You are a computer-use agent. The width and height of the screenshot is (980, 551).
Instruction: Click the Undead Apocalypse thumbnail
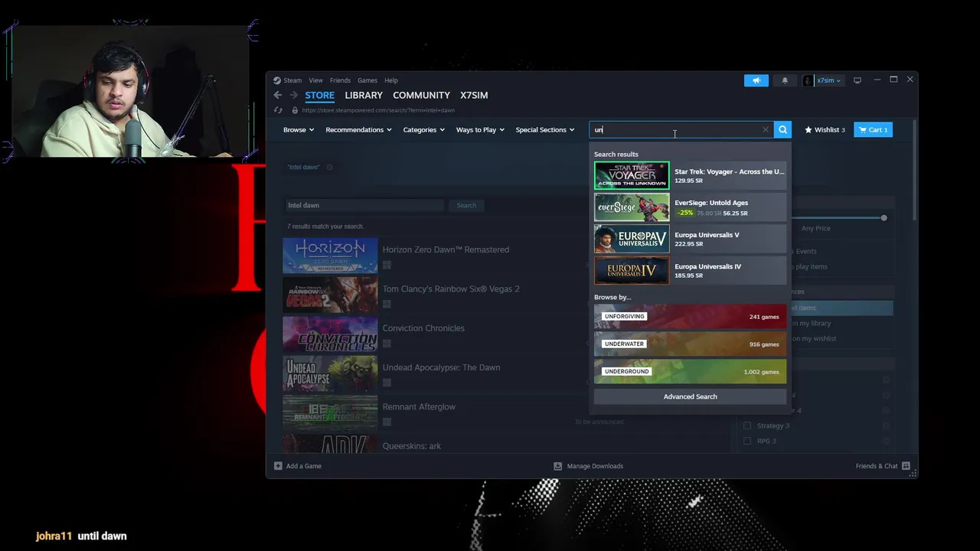pos(330,374)
